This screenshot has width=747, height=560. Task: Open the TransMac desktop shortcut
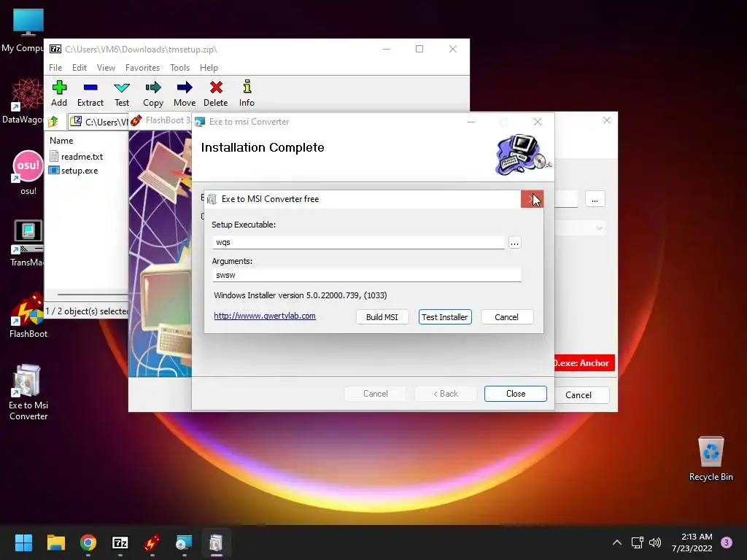coord(27,244)
